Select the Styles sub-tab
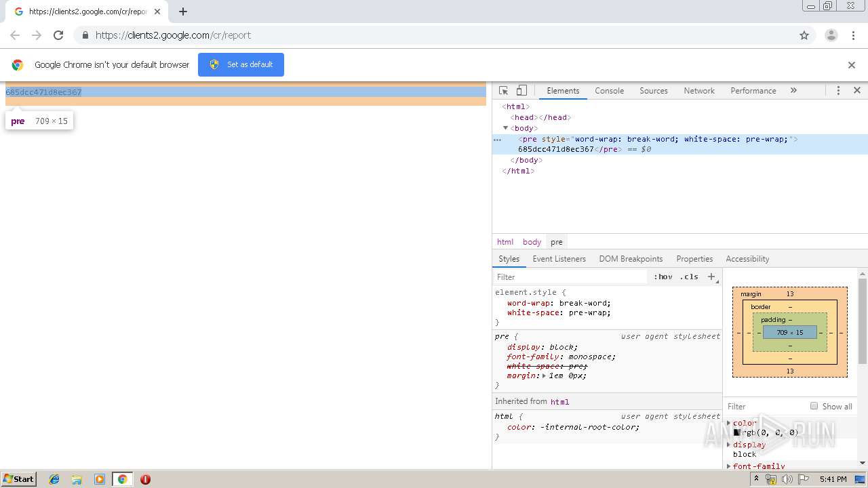 (509, 259)
